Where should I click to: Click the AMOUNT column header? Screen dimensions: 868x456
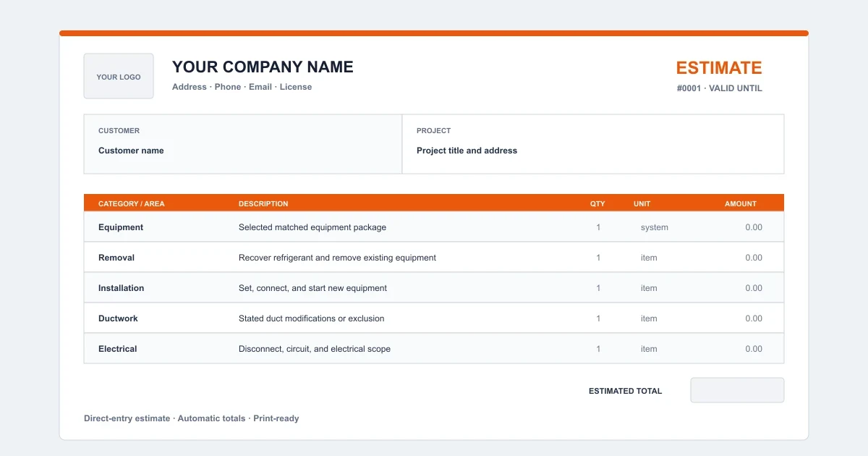741,203
